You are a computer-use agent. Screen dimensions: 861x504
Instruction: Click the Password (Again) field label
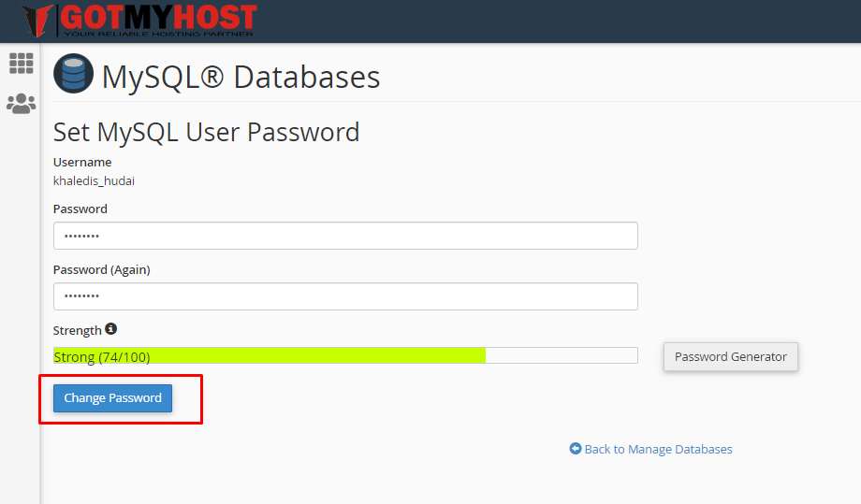tap(101, 269)
